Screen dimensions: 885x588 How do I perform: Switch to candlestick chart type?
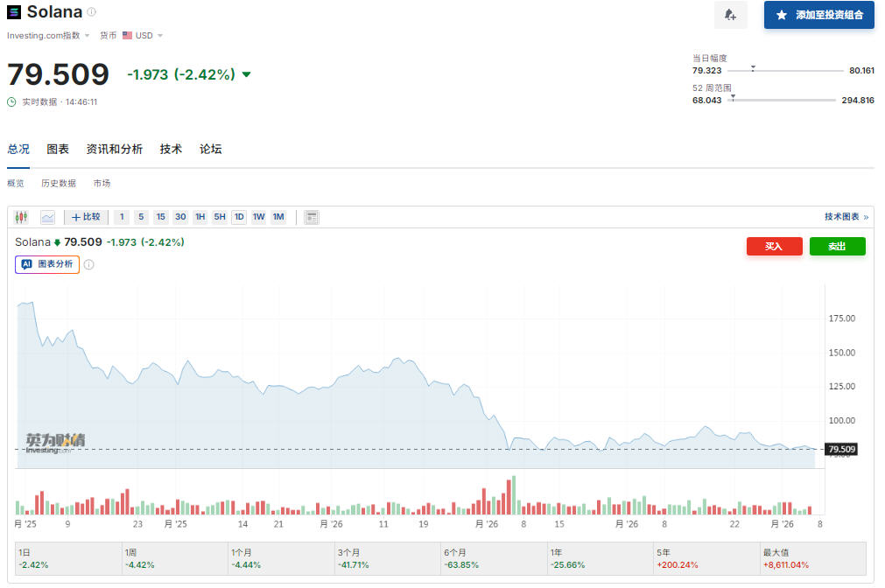tap(22, 217)
